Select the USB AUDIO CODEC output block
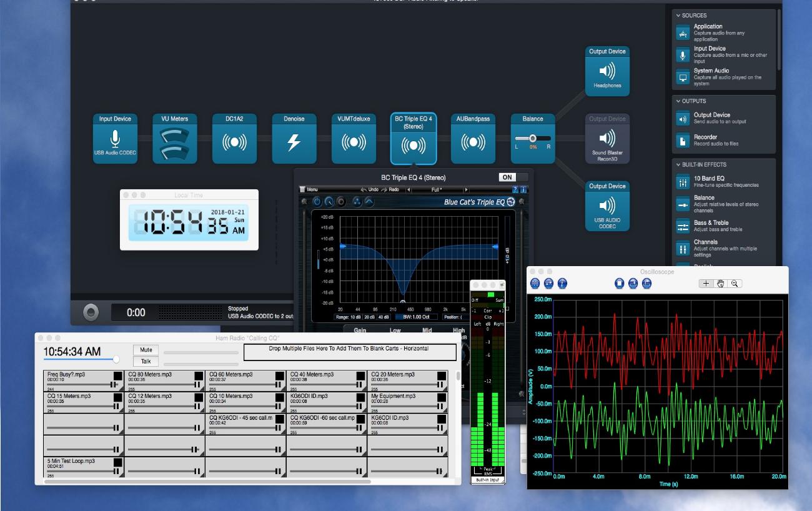 pos(607,206)
